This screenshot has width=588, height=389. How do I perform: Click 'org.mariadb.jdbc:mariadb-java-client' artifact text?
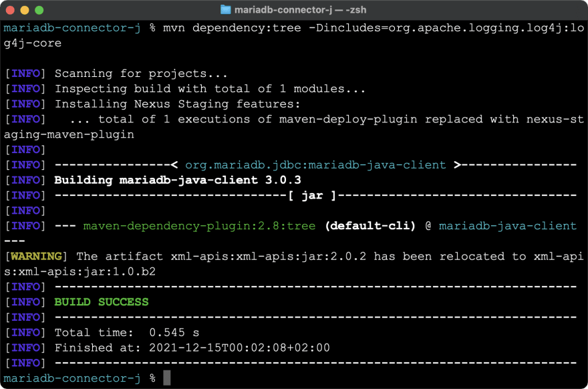[315, 165]
